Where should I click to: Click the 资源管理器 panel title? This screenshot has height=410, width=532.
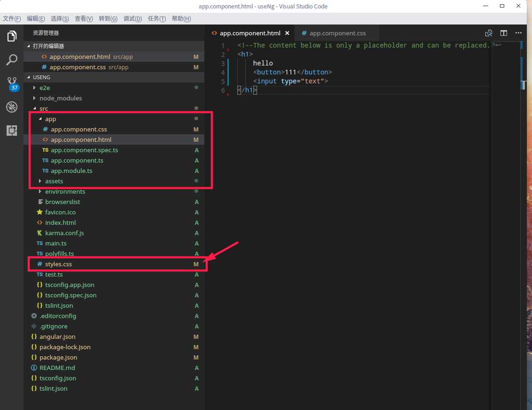[x=46, y=33]
